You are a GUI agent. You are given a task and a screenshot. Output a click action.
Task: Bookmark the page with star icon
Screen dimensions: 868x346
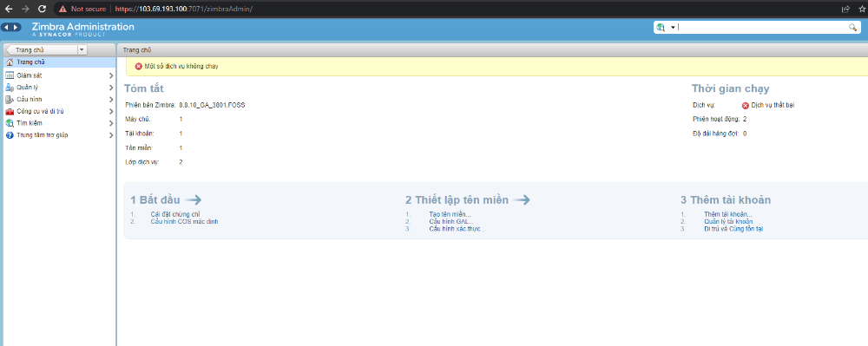click(861, 9)
